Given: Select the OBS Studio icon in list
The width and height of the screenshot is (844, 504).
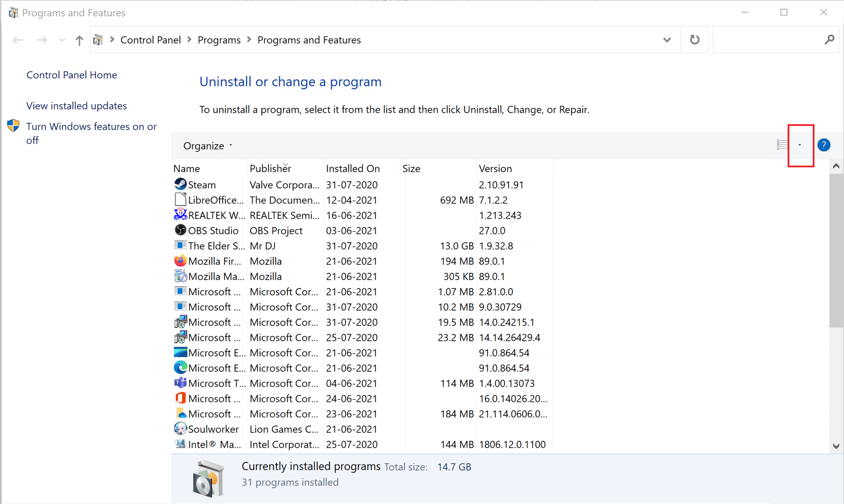Looking at the screenshot, I should 180,230.
